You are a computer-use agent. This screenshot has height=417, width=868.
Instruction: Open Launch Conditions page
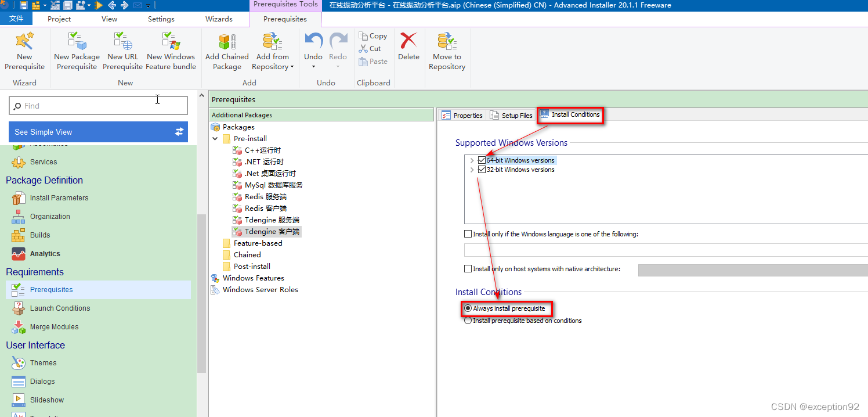coord(60,308)
